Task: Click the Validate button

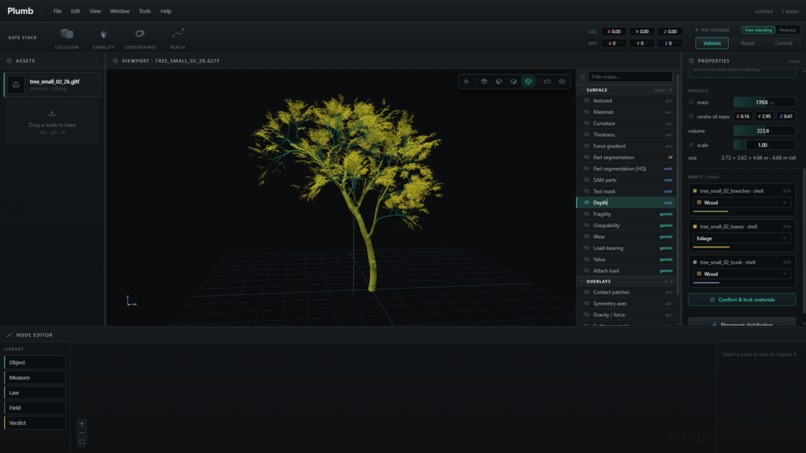Action: [712, 43]
